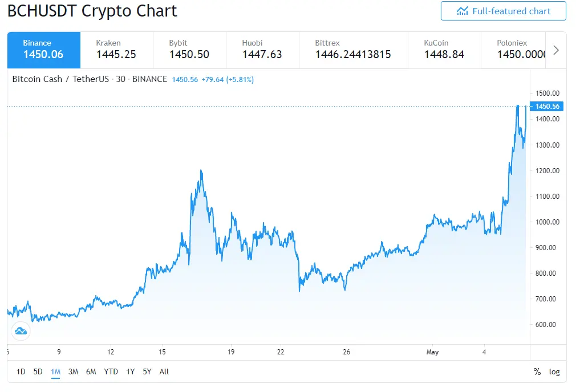Switch to the Kraken exchange tab
The image size is (576, 392).
click(x=116, y=50)
